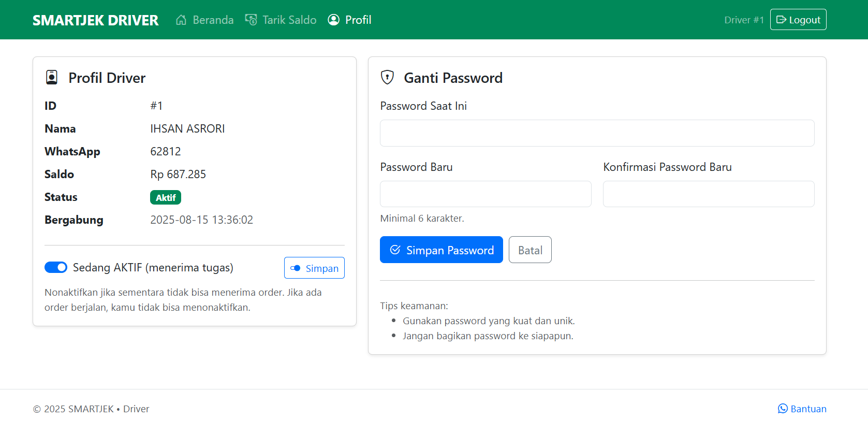Viewport: 868px width, 434px height.
Task: Click the shield lock icon beside Ganti Password
Action: pos(387,78)
